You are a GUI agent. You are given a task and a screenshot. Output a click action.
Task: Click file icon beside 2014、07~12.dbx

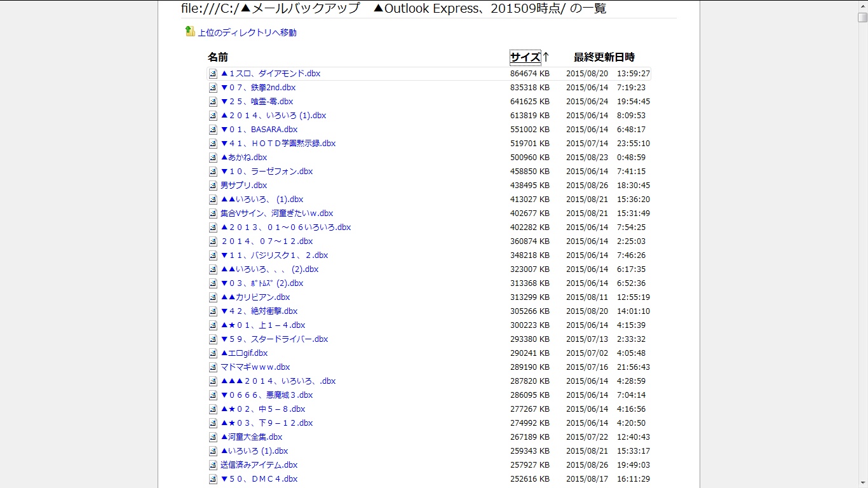(x=214, y=241)
